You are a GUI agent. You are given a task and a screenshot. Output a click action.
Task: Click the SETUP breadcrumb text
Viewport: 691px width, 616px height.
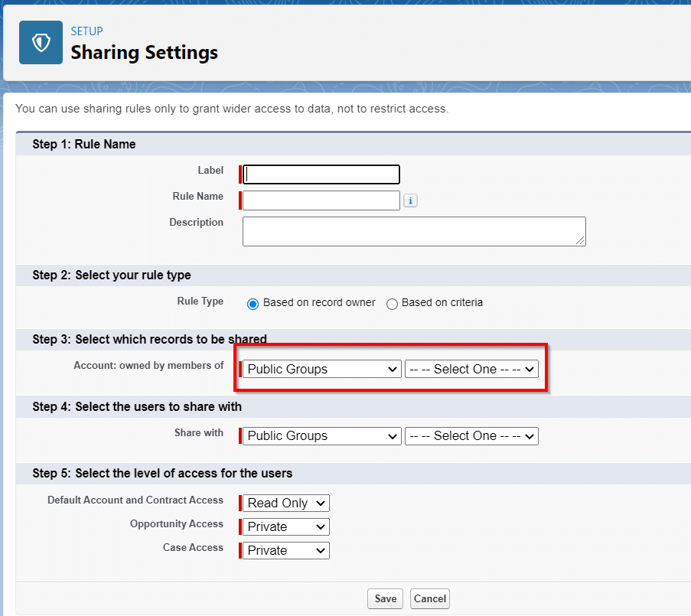tap(86, 31)
